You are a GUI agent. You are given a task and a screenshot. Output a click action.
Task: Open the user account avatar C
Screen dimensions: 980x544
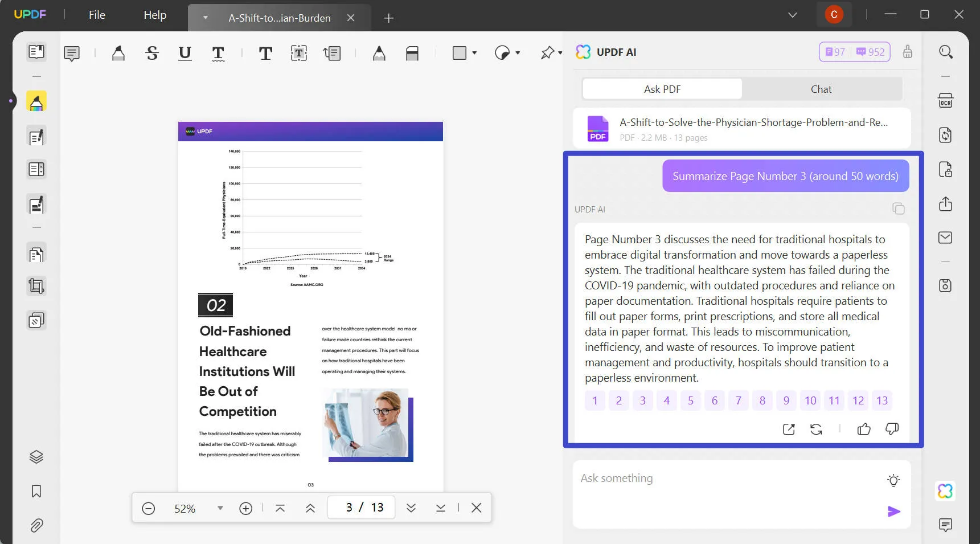click(x=834, y=15)
